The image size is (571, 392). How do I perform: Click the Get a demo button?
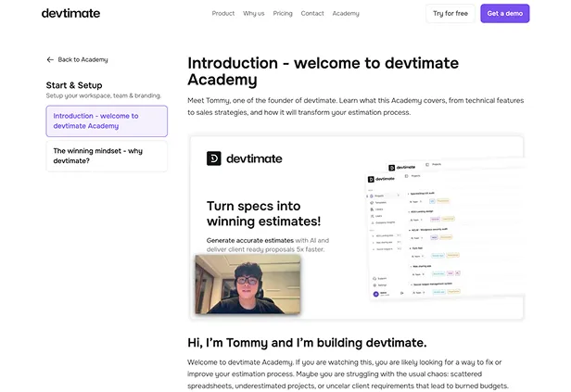coord(504,14)
